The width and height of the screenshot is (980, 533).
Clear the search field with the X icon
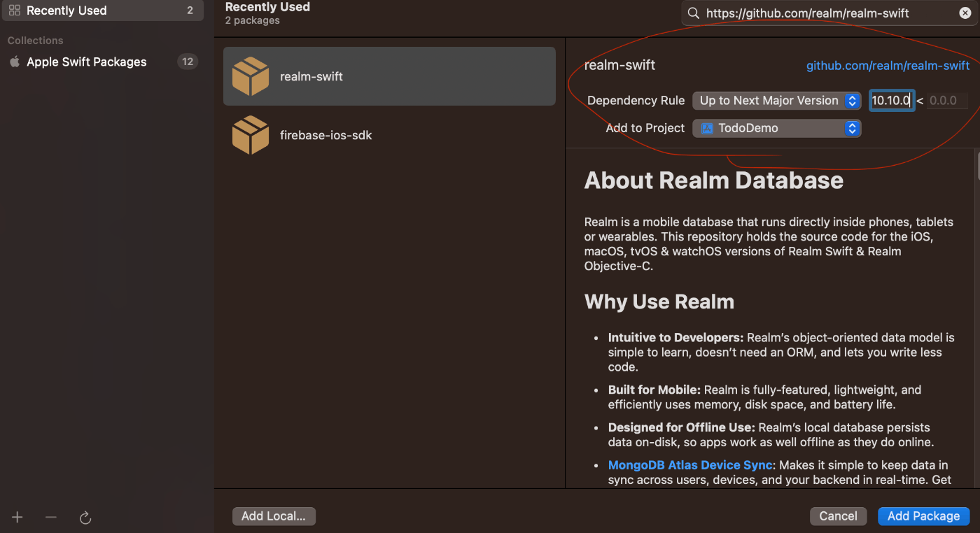click(x=965, y=13)
